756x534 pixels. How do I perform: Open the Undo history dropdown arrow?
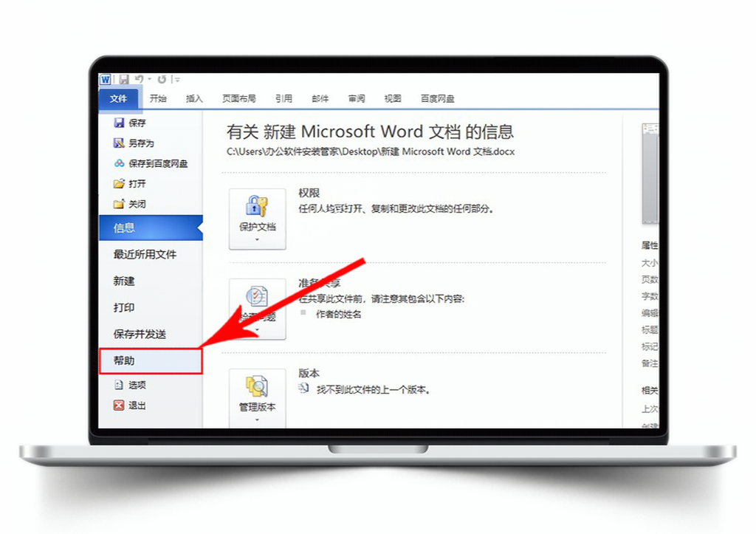click(149, 79)
